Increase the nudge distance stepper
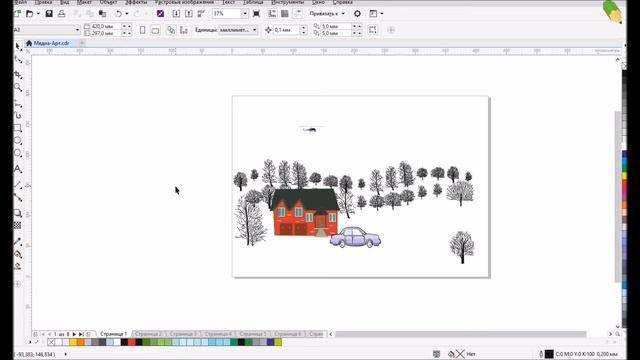The height and width of the screenshot is (360, 640). click(303, 27)
